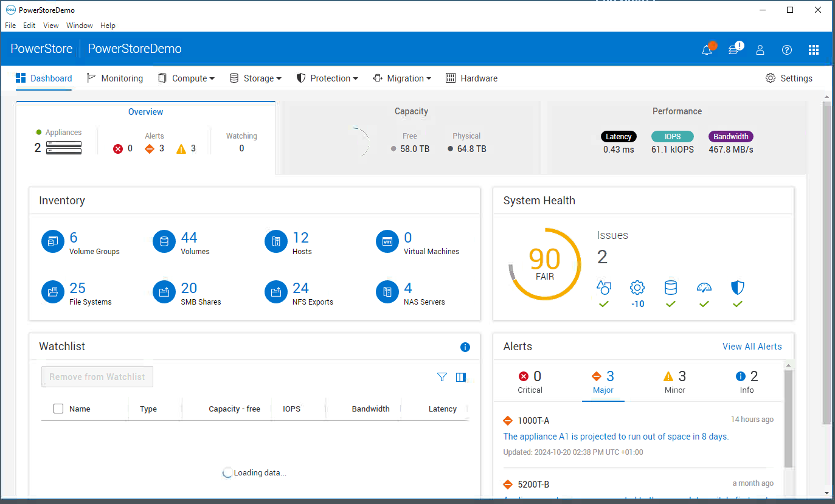Sort Watchlist by Capacity - free column

coord(234,409)
